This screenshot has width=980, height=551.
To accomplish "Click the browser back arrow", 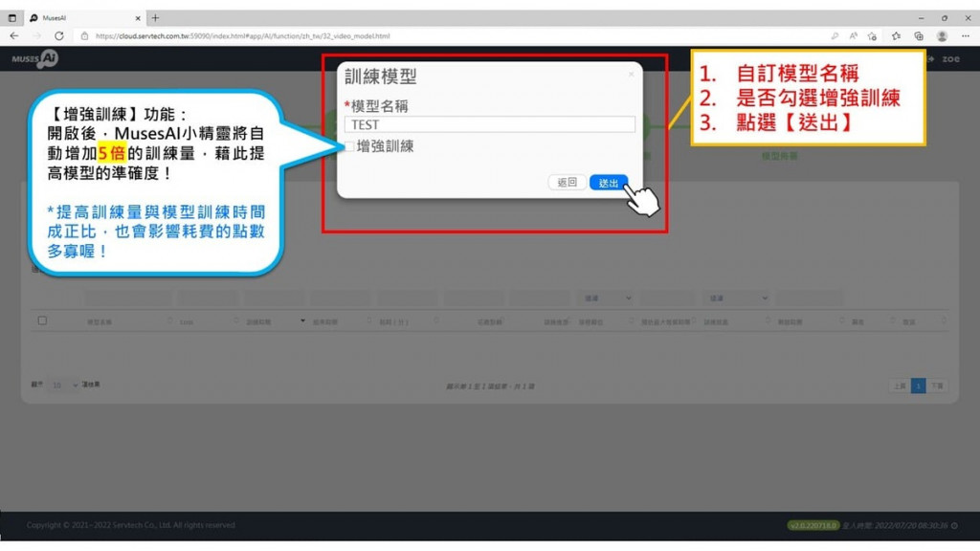I will click(13, 35).
